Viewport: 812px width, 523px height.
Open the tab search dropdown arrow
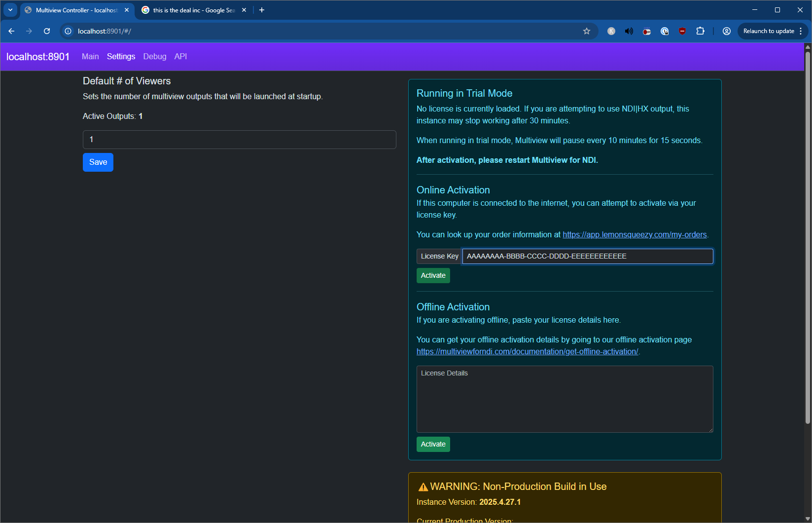coord(10,10)
